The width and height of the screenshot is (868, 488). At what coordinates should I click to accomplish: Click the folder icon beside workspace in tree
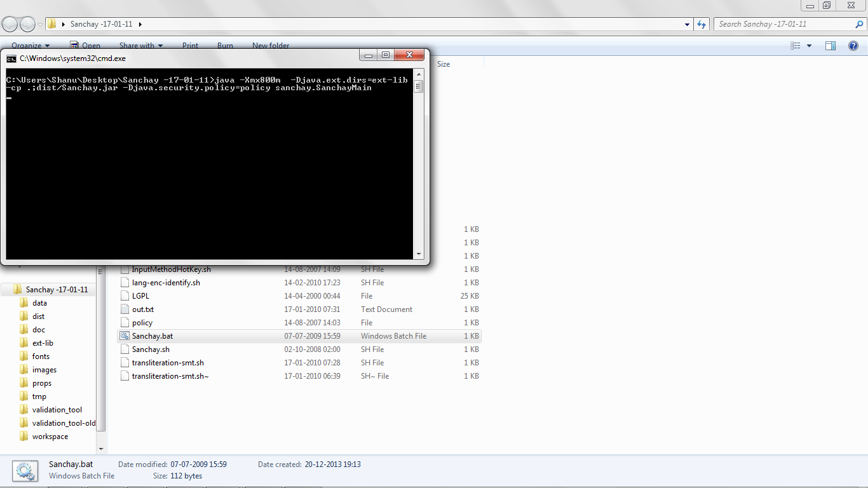coord(24,437)
